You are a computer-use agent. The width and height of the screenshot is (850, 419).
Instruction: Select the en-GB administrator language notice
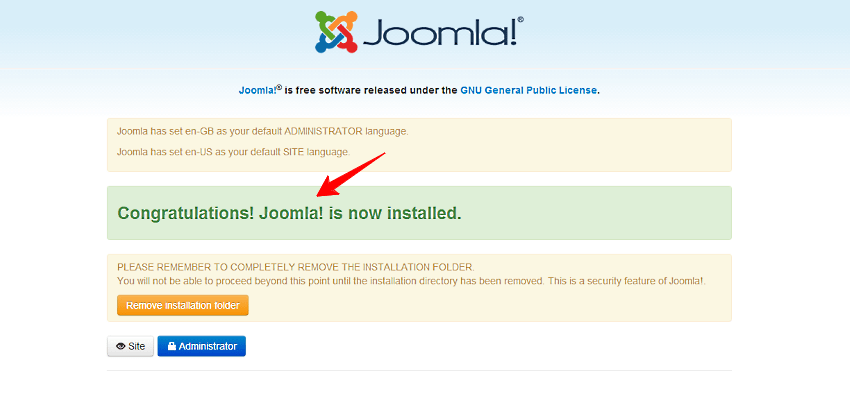click(262, 131)
